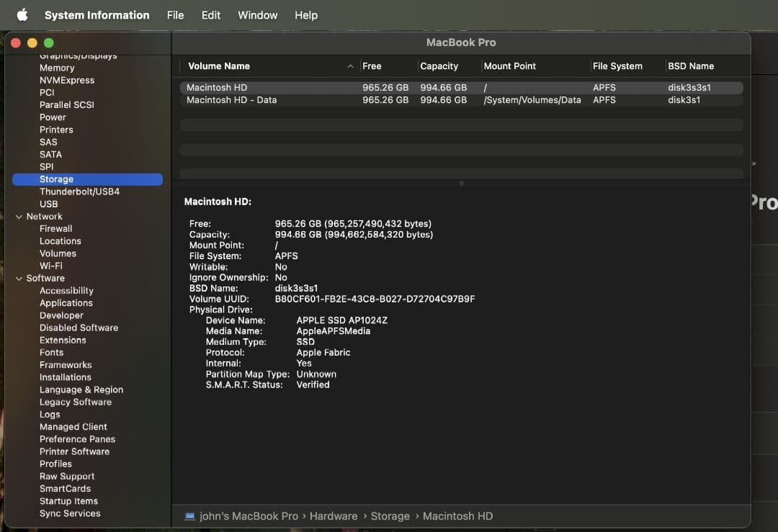Open the Help menu
Viewport: 778px width, 532px height.
tap(306, 15)
